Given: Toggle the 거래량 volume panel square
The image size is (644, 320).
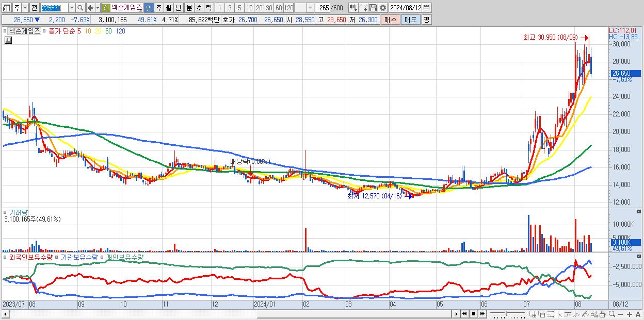Looking at the screenshot, I should [x=5, y=212].
